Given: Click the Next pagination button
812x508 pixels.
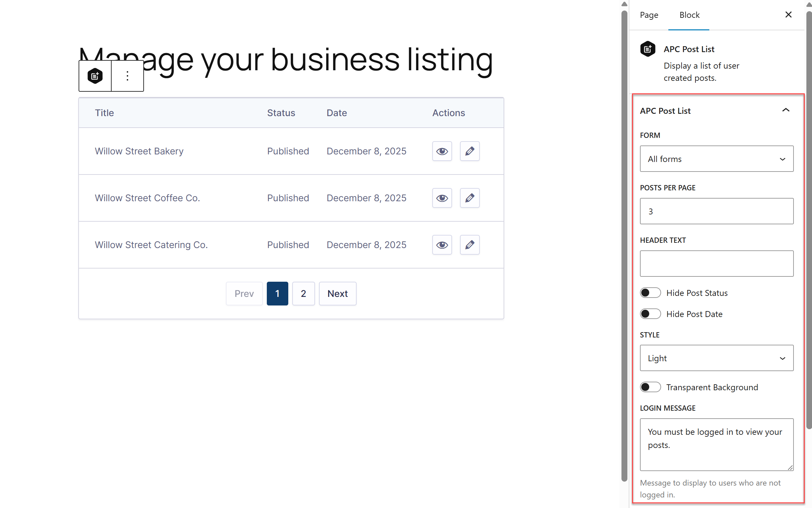Looking at the screenshot, I should pos(337,294).
